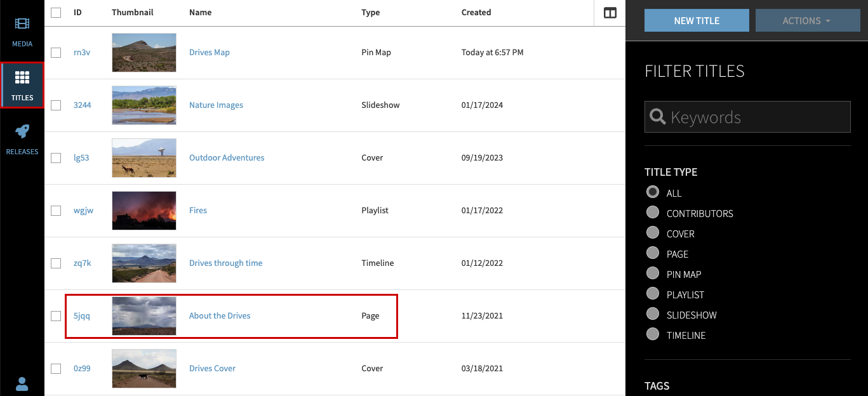The height and width of the screenshot is (396, 868).
Task: Check the row checkbox for Drives Map
Action: pyautogui.click(x=55, y=52)
